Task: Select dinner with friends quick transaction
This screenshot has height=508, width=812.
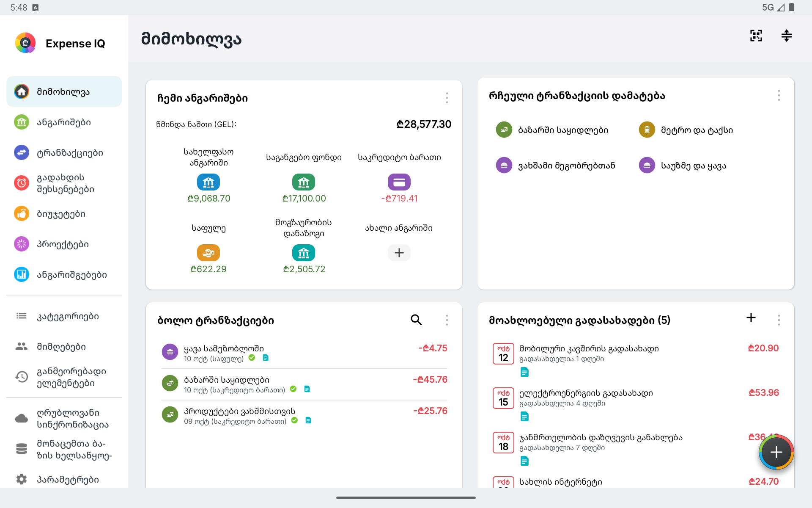Action: tap(555, 166)
